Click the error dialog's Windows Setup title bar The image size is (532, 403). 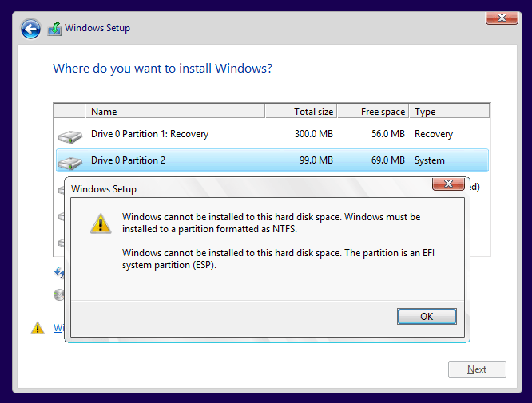[x=240, y=189]
